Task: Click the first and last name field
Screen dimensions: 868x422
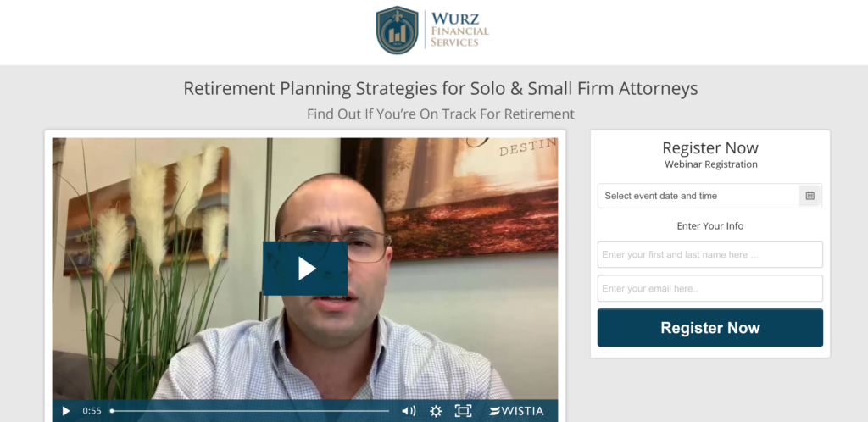Action: [709, 254]
